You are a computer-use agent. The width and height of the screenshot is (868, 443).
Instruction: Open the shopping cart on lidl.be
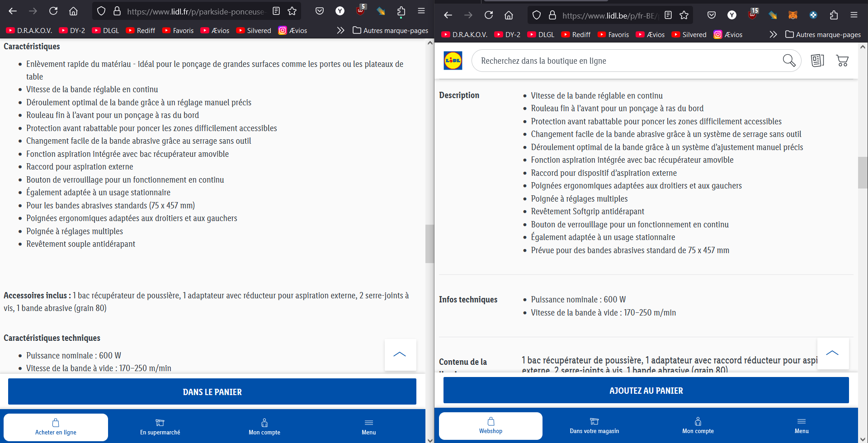click(842, 61)
